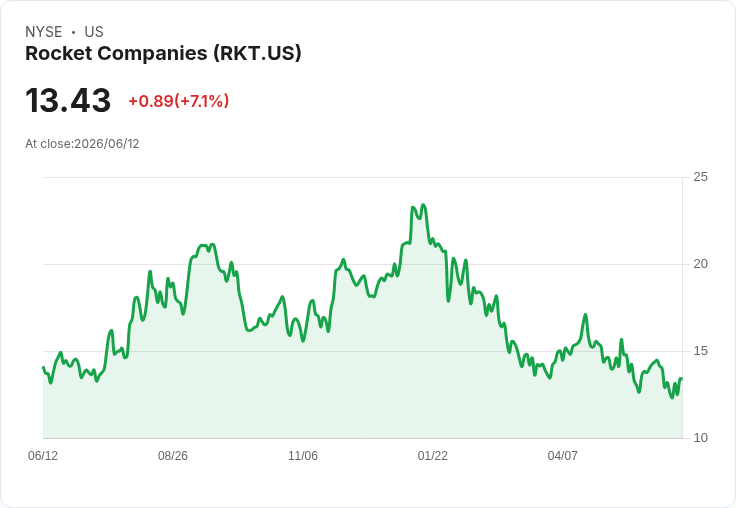Click the 10 y-axis price label
Screen dimensions: 736x508
700,438
